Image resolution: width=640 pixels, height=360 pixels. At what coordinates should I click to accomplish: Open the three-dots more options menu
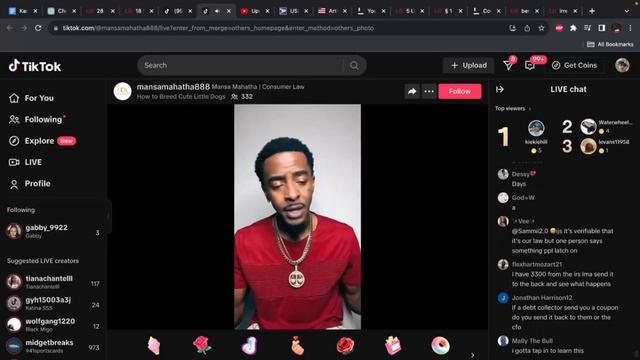429,91
